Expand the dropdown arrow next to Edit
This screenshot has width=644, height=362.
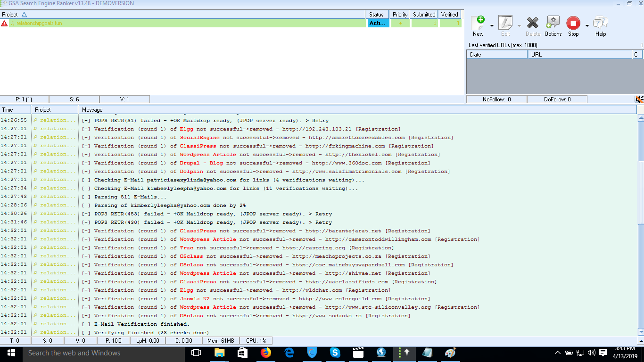click(x=519, y=25)
